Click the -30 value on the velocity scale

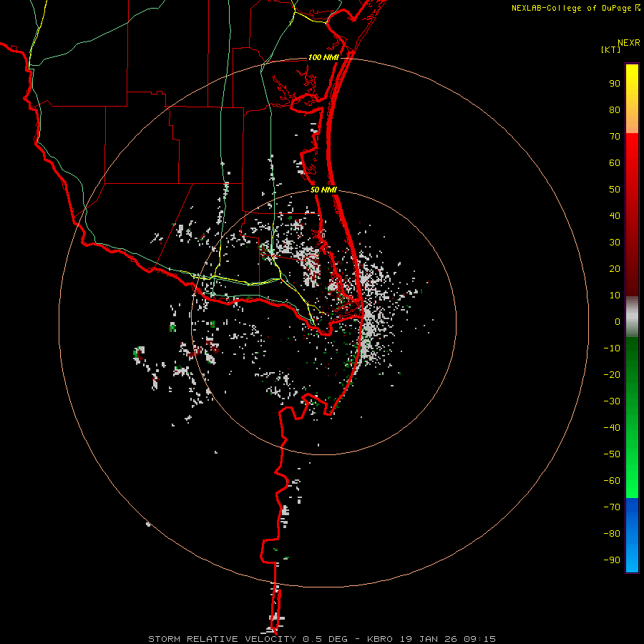[612, 401]
